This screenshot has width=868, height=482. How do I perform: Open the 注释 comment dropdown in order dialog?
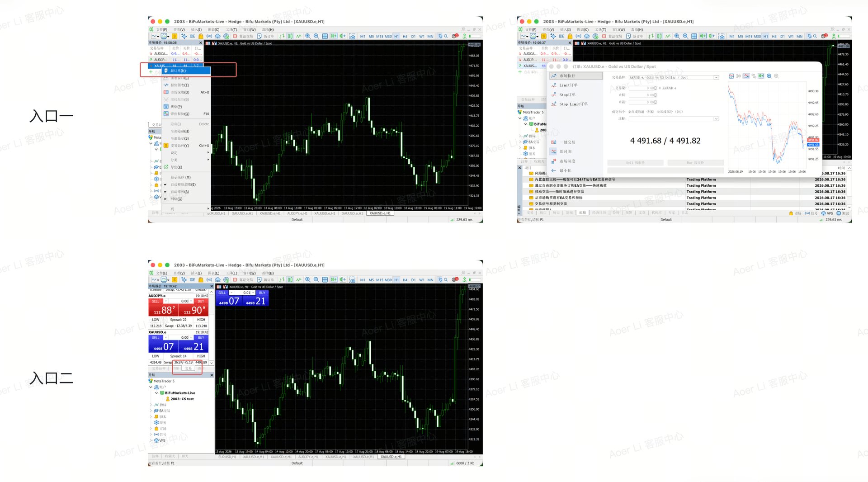coord(717,119)
